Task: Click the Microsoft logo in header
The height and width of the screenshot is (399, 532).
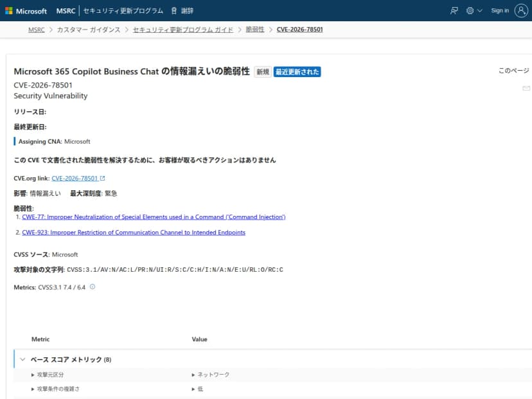Action: tap(26, 11)
